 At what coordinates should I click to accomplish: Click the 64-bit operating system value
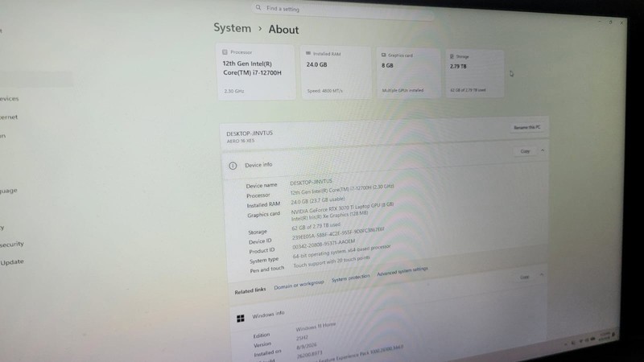click(341, 252)
